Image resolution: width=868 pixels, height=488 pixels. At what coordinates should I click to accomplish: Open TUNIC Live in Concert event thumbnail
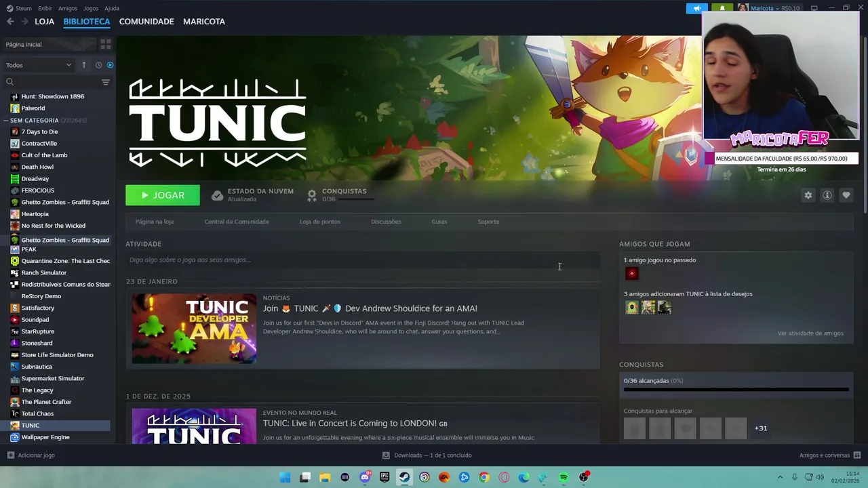click(x=194, y=426)
